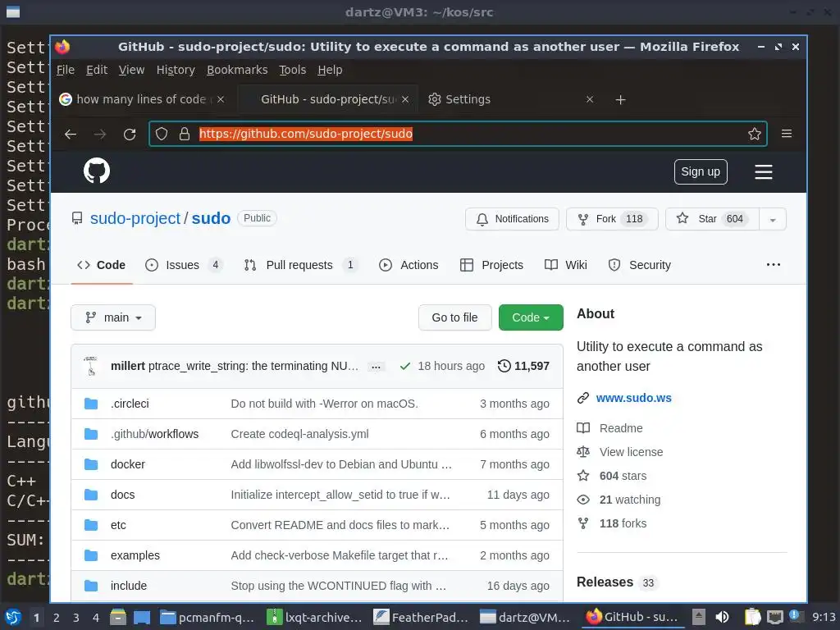840x630 pixels.
Task: Click the Notifications button
Action: click(x=512, y=219)
